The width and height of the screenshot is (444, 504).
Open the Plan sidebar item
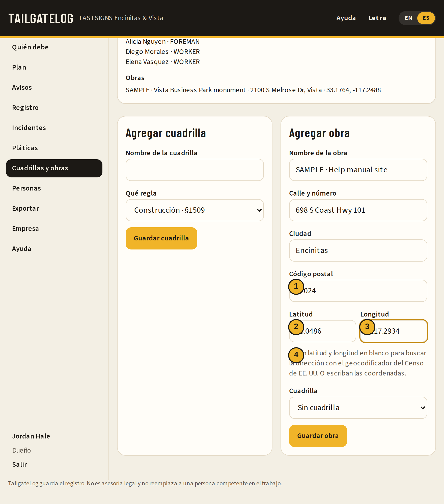[x=54, y=67]
